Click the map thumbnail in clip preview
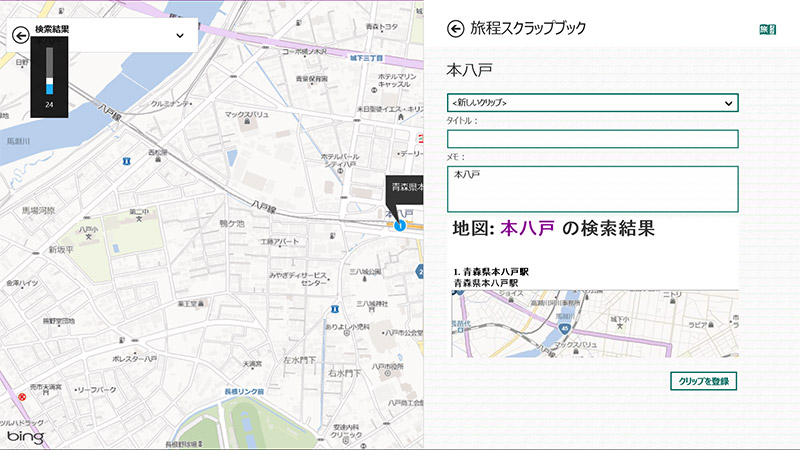Screen dimensions: 800x450 [x=594, y=323]
